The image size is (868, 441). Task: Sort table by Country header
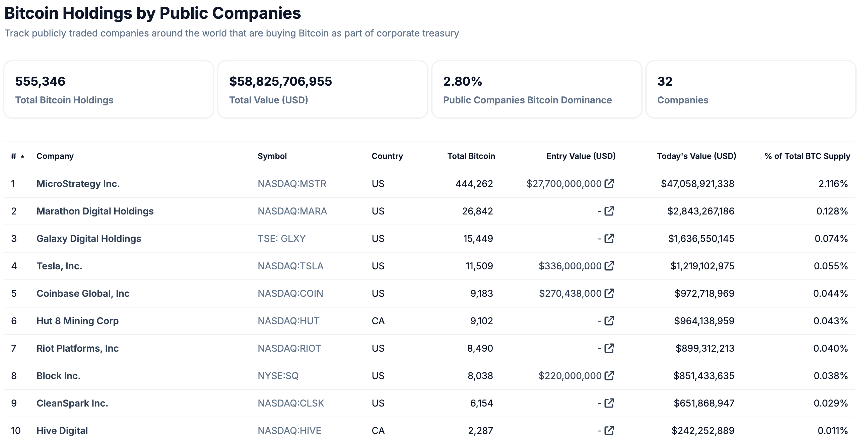tap(387, 156)
